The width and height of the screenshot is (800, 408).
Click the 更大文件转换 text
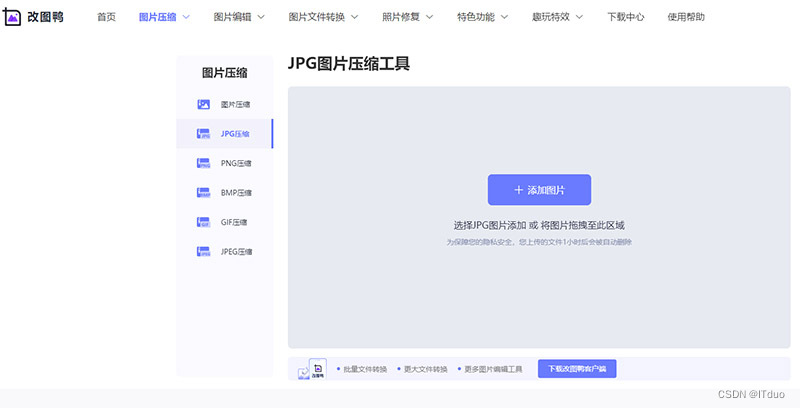426,369
